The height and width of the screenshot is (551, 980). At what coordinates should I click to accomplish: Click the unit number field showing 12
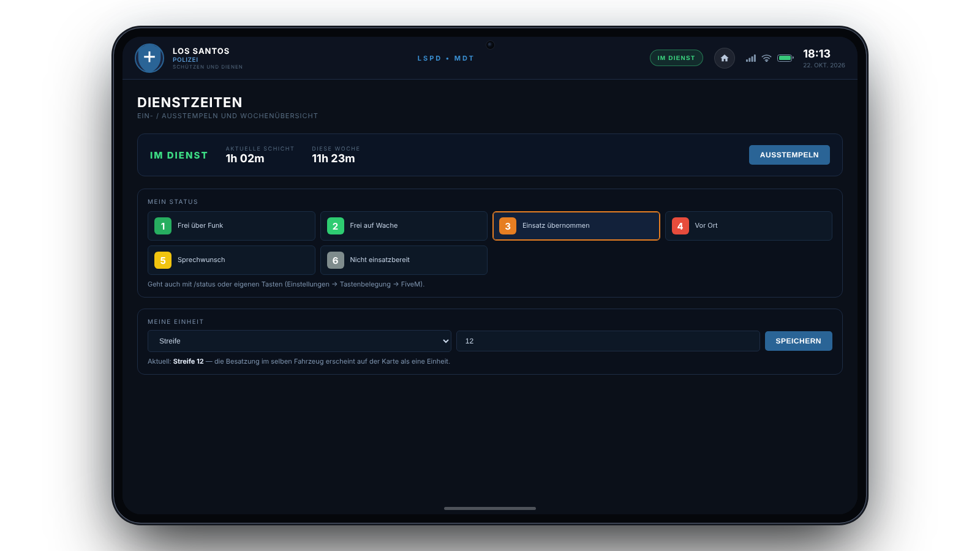tap(608, 341)
